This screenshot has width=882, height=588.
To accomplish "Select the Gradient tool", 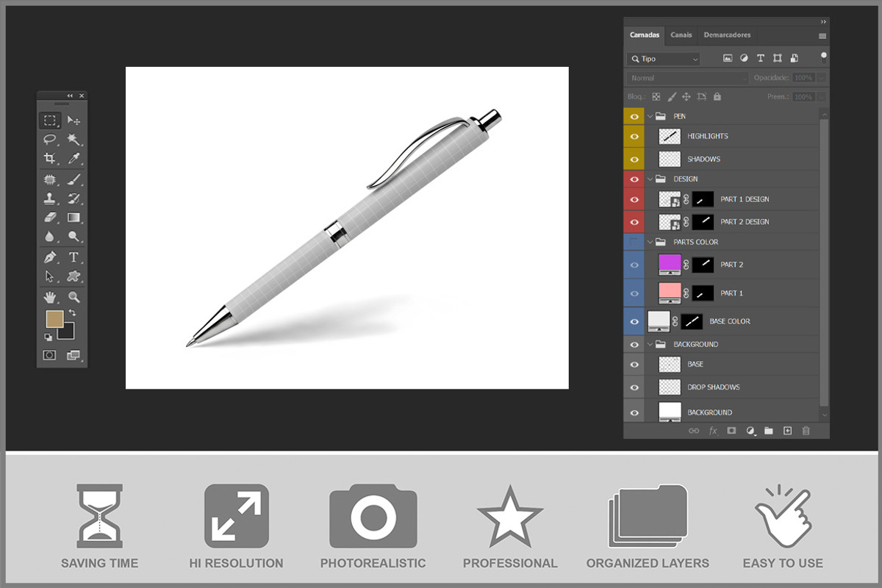I will pos(73,217).
